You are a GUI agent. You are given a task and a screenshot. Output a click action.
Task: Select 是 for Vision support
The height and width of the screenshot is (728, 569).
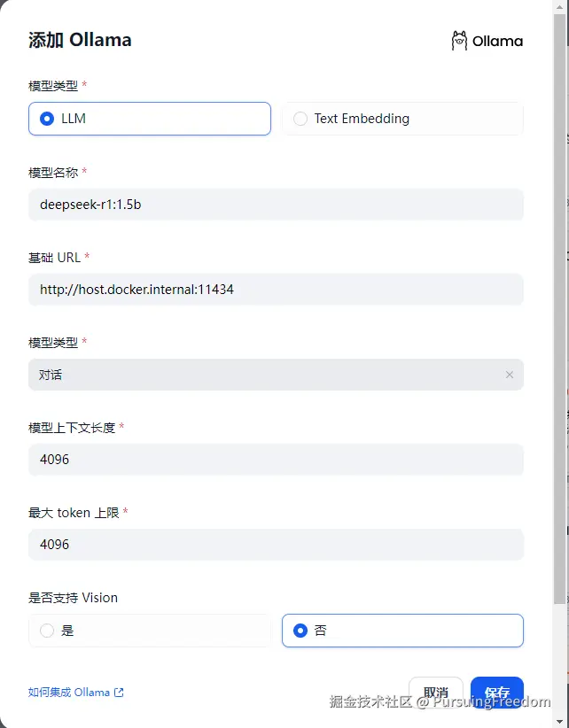coord(48,631)
